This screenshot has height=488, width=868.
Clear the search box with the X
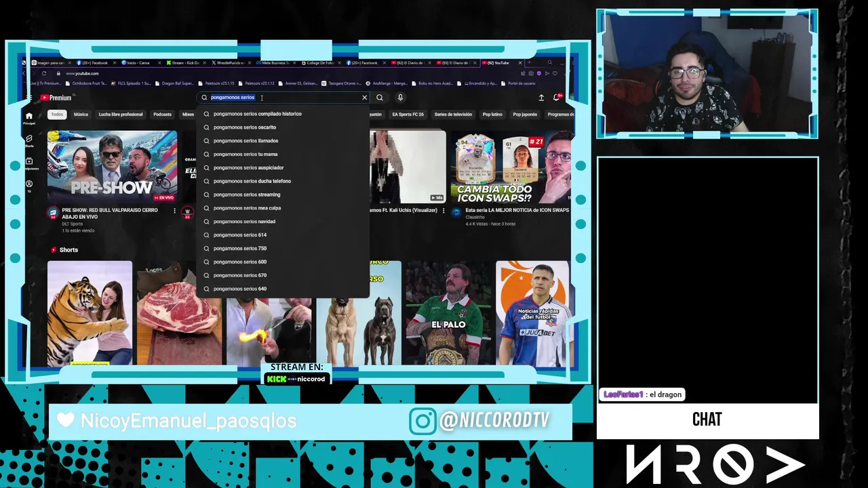364,98
